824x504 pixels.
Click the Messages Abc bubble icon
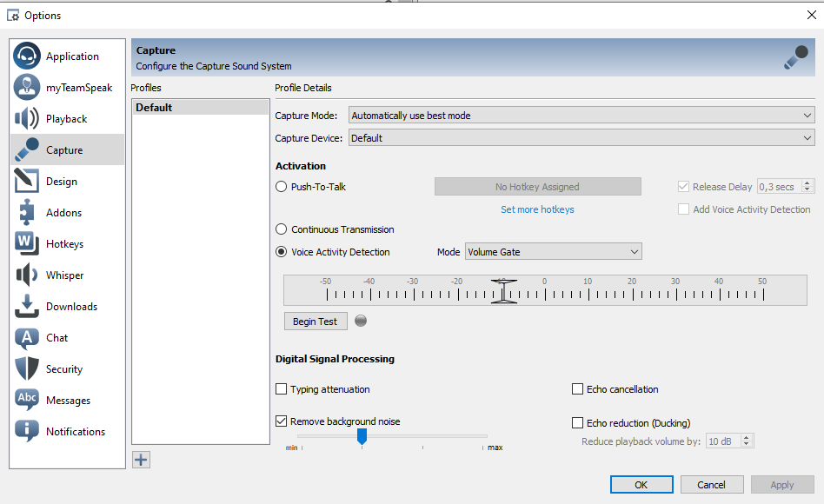coord(27,400)
